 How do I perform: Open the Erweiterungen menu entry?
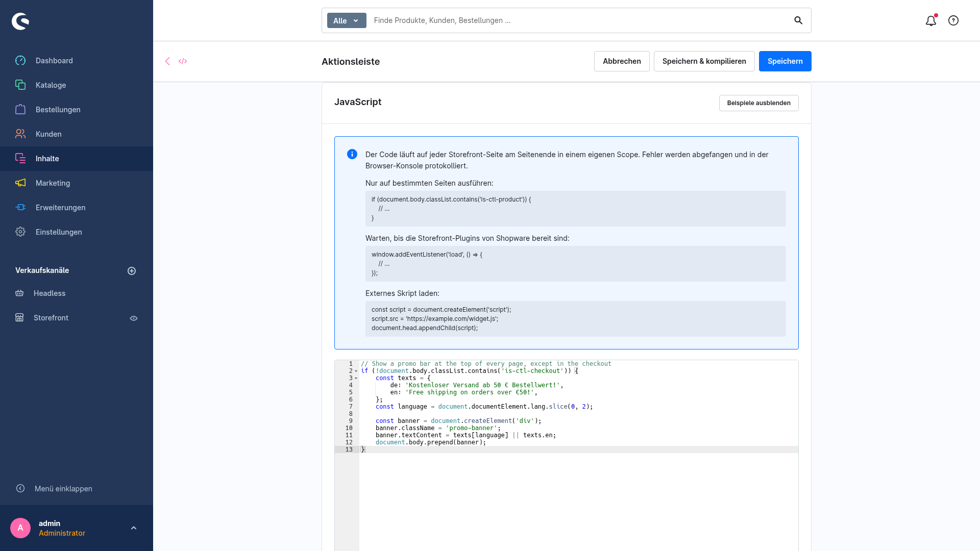click(x=77, y=208)
